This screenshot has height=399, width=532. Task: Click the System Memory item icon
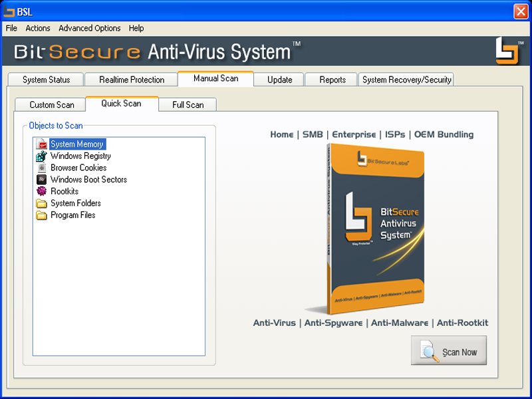pyautogui.click(x=41, y=144)
